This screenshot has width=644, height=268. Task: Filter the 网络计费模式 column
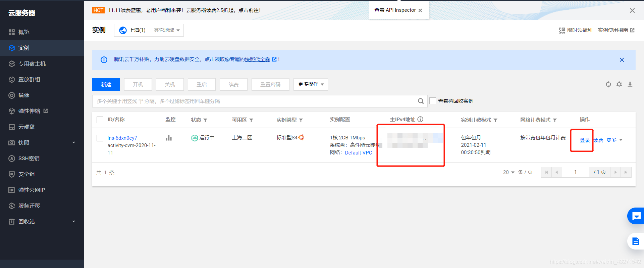tap(555, 120)
